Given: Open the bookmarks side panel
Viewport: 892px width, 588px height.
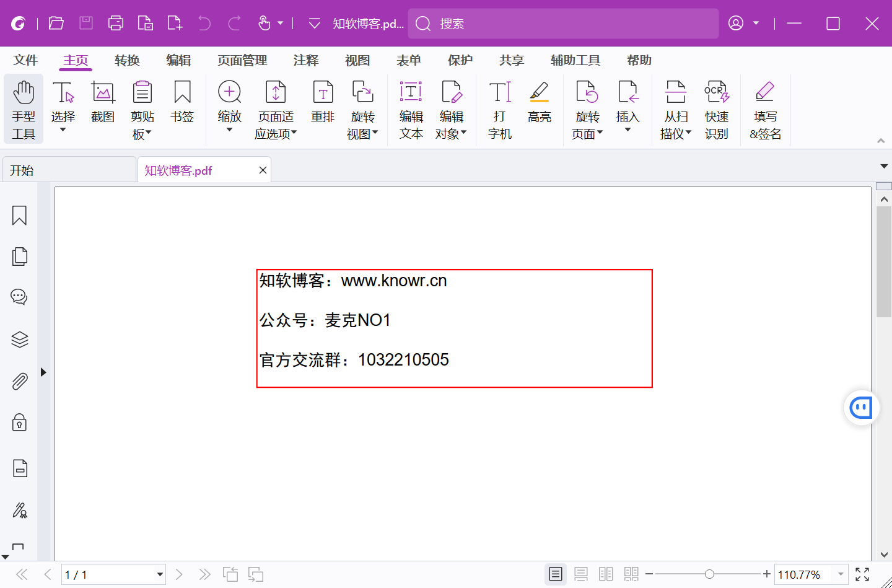Looking at the screenshot, I should click(x=19, y=216).
